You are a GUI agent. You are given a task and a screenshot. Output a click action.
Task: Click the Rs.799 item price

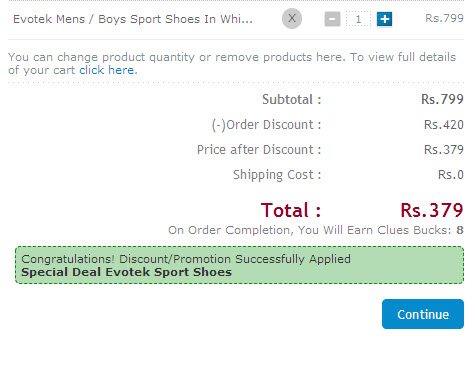click(x=444, y=18)
